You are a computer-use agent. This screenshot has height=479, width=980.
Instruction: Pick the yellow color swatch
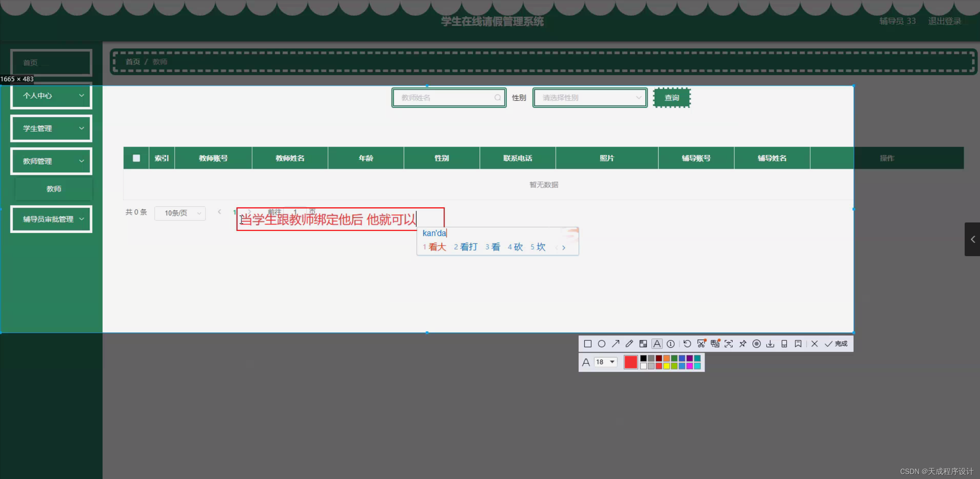click(667, 366)
